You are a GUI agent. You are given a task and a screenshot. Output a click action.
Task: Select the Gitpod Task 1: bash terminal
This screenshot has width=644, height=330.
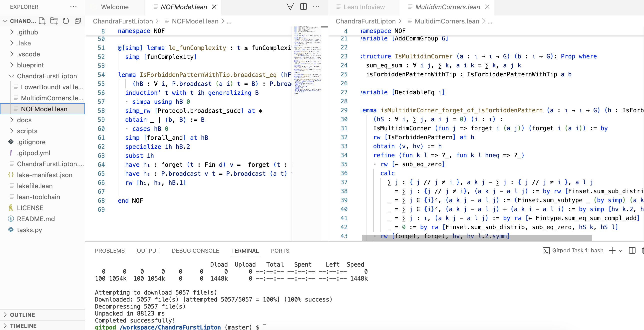tap(573, 251)
